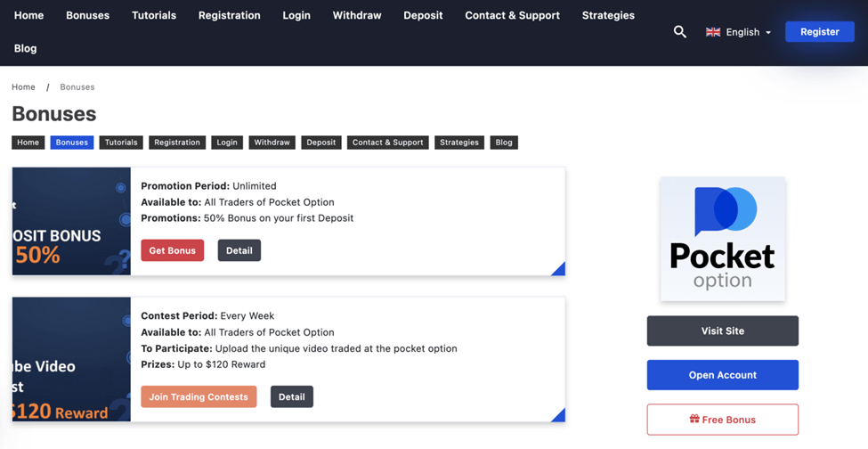Select the Contact & Support tag under heading

pyautogui.click(x=387, y=143)
